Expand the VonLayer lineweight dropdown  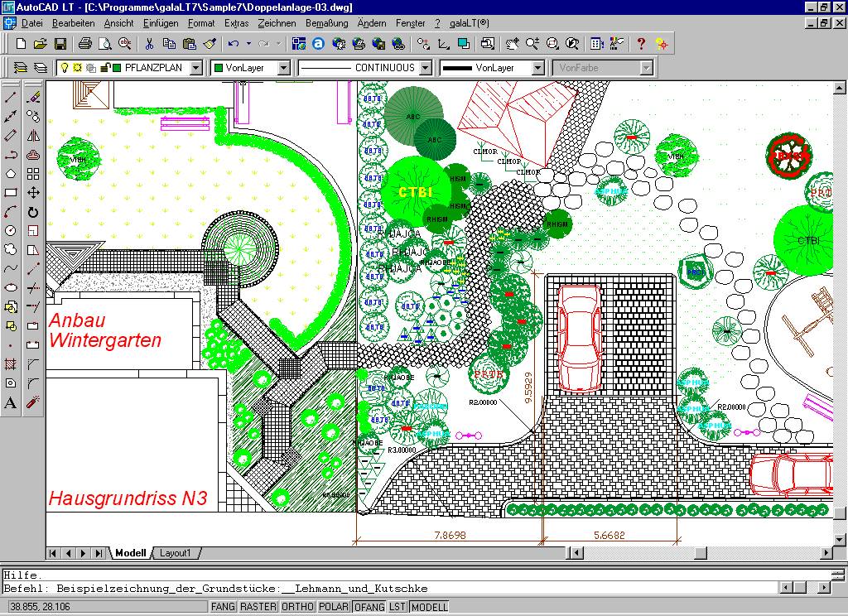point(538,68)
